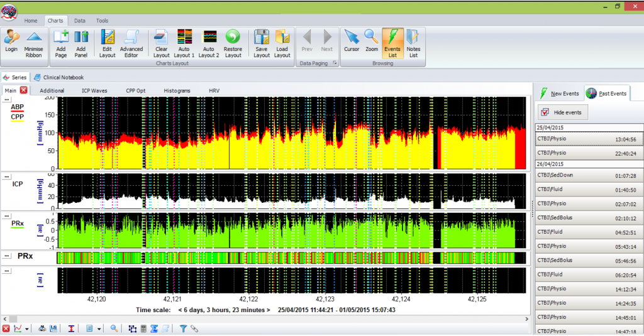The height and width of the screenshot is (336, 644).
Task: Open the ICP Waves chart tab
Action: click(x=94, y=90)
